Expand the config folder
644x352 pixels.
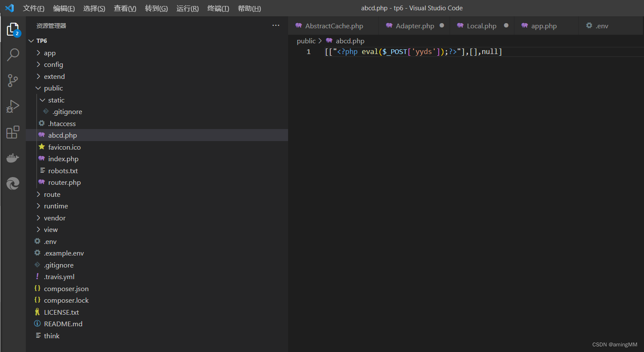click(38, 64)
